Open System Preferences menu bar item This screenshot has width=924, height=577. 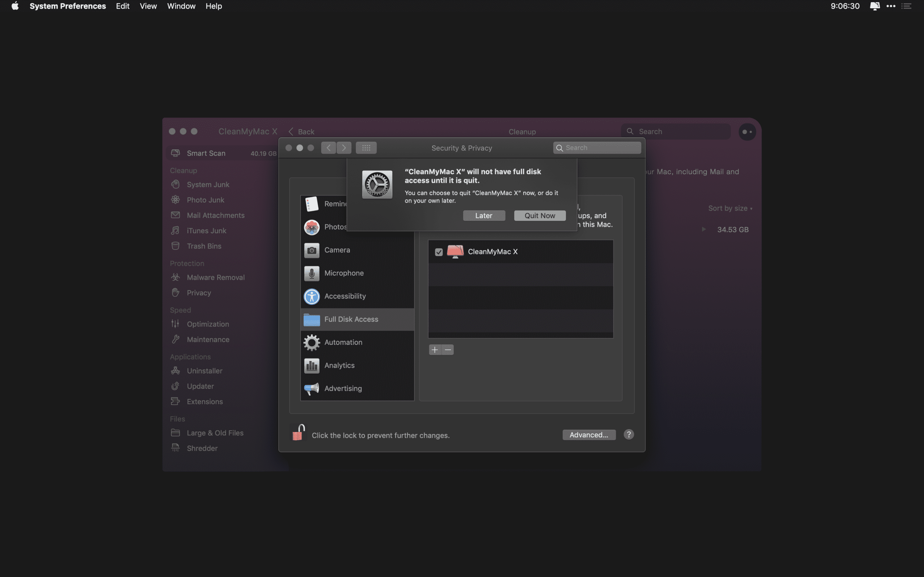67,6
